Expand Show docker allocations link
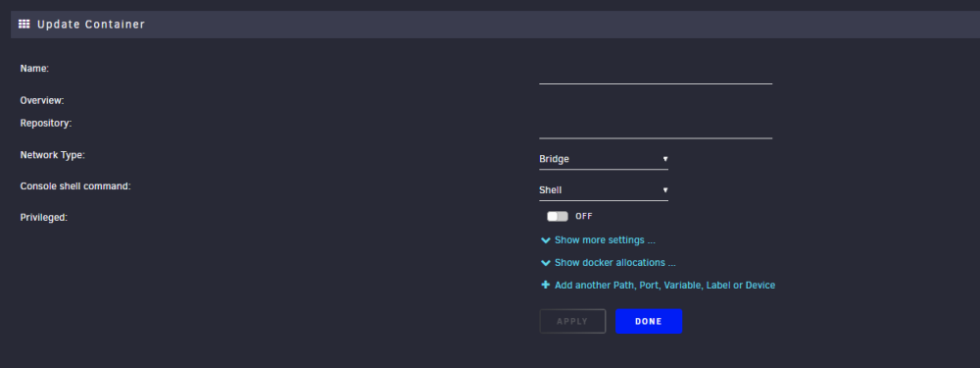This screenshot has width=980, height=368. pos(615,263)
